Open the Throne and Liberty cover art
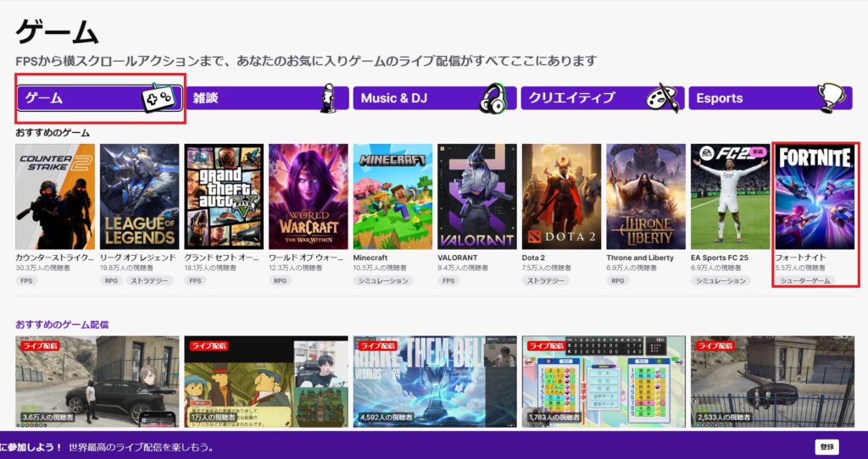The height and width of the screenshot is (459, 868). pyautogui.click(x=645, y=196)
